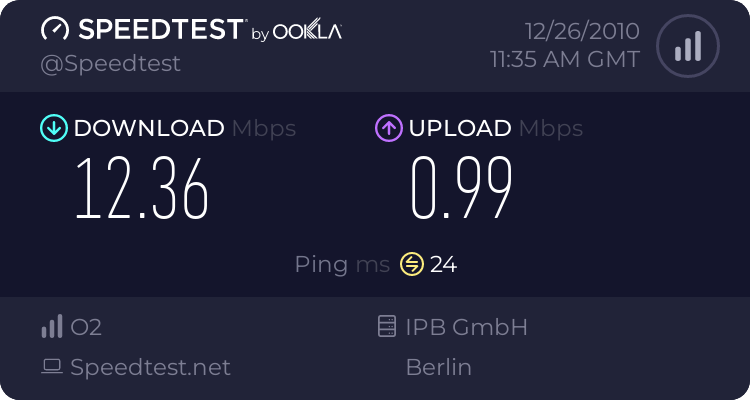The width and height of the screenshot is (750, 400).
Task: Click the 11:35 AM GMT timestamp
Action: coord(564,60)
